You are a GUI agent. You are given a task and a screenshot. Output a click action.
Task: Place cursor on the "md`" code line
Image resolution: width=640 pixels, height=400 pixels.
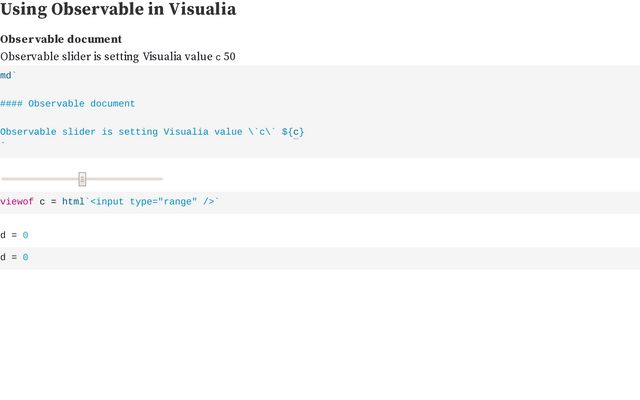click(8, 76)
